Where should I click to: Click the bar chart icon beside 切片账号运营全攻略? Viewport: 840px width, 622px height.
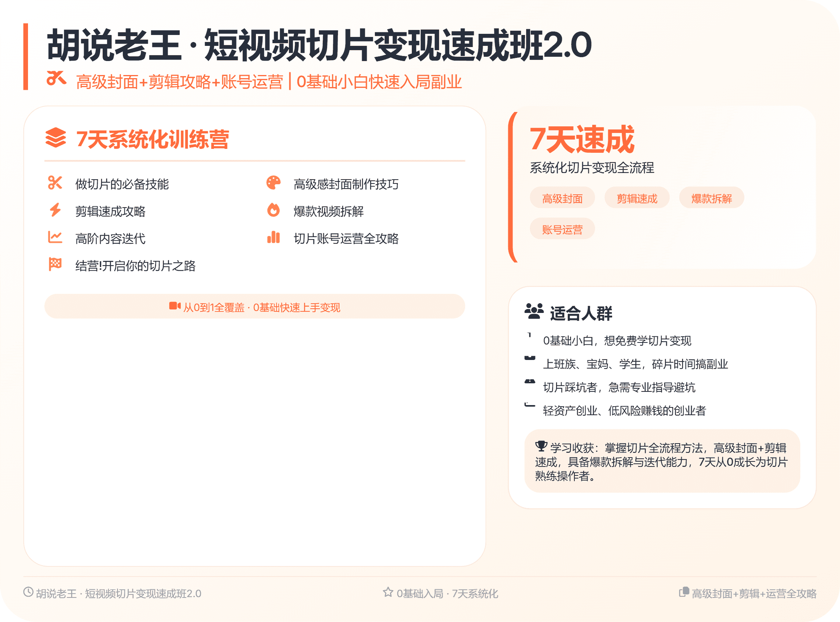[273, 237]
